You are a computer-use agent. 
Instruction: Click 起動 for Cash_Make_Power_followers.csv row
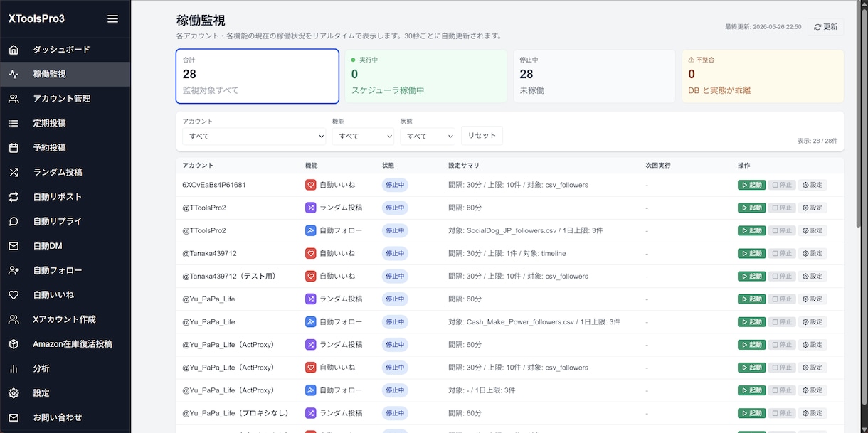click(x=751, y=321)
